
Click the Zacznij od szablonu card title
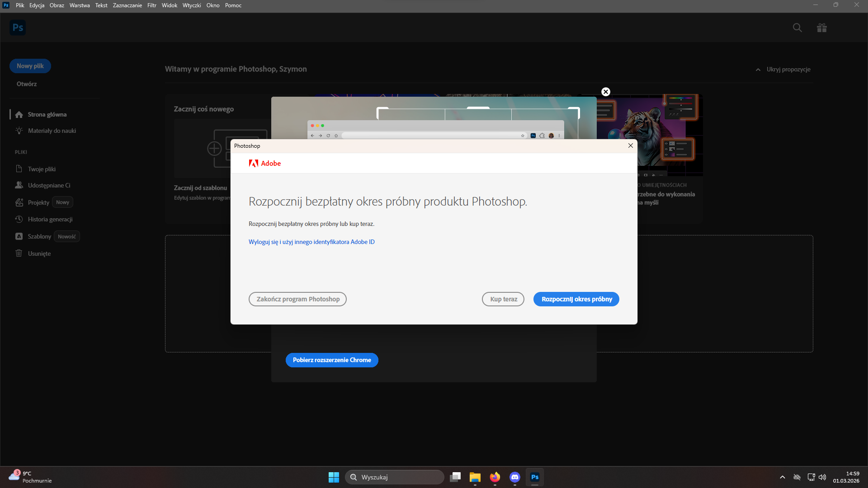(x=200, y=188)
